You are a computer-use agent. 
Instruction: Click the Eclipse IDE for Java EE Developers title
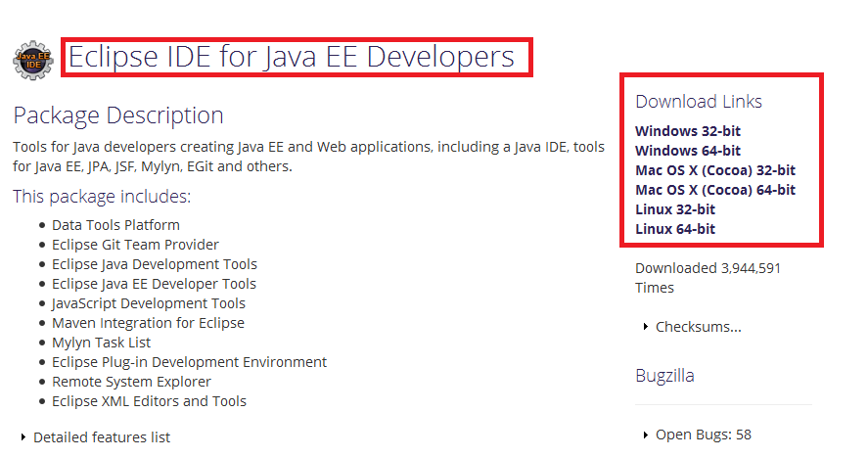[x=292, y=57]
